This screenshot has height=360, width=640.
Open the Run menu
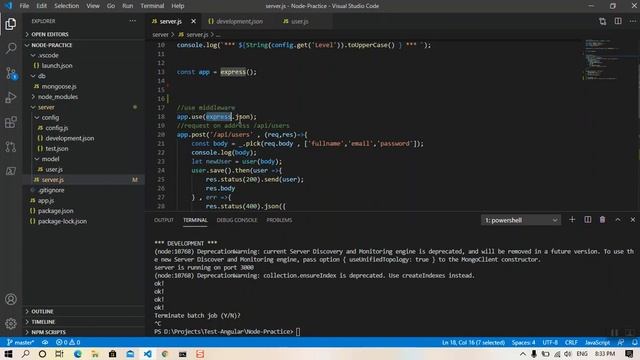click(127, 6)
